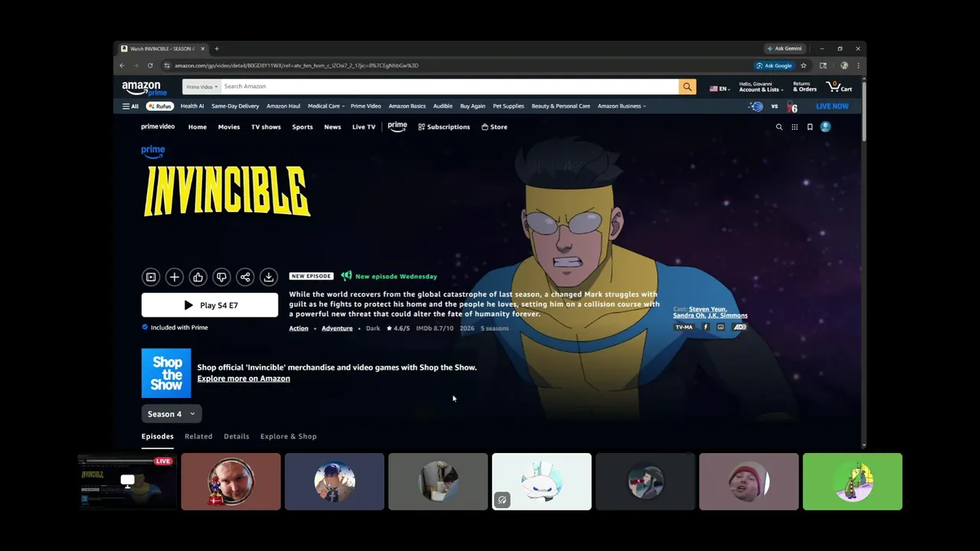Expand the Season 4 dropdown

[171, 414]
